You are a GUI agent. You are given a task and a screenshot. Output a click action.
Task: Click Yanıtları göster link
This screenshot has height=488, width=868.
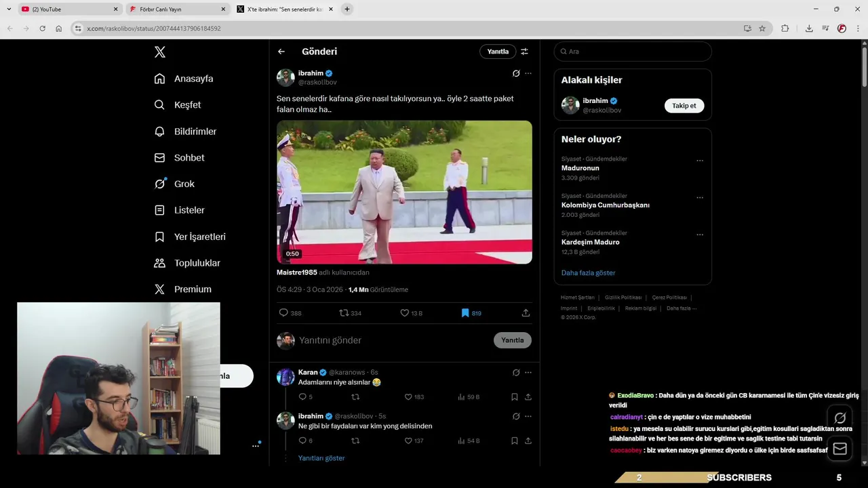coord(321,458)
